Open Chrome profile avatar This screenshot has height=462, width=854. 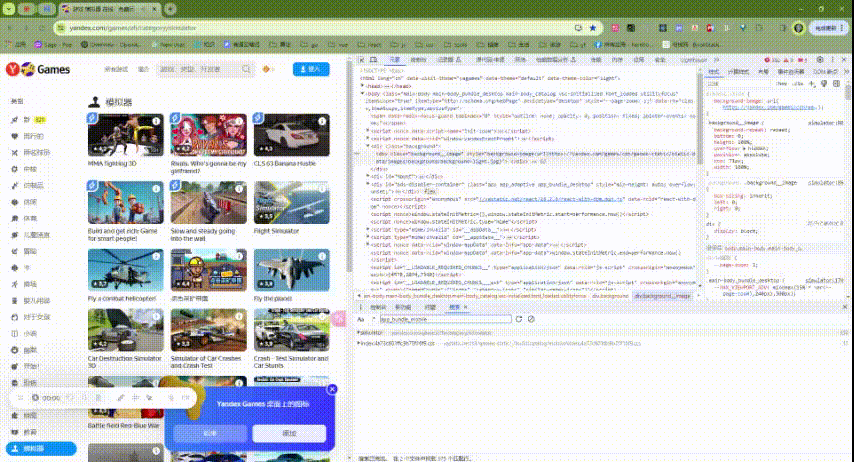[x=798, y=28]
